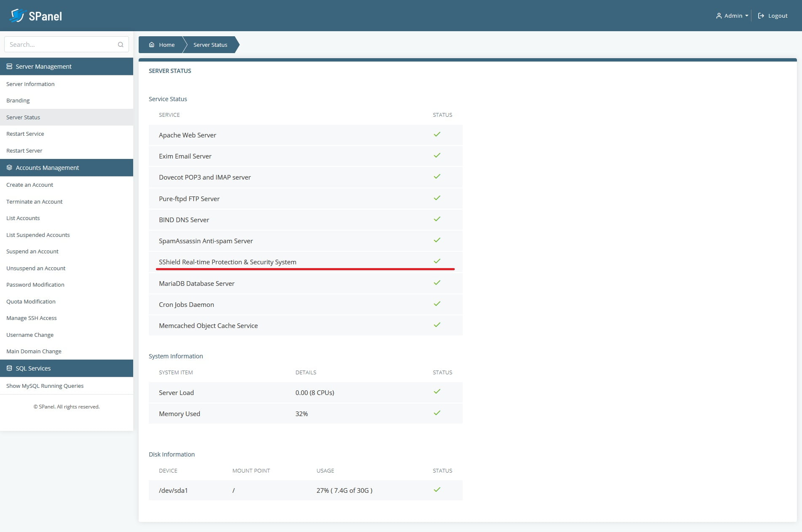Expand the SQL Services section
The width and height of the screenshot is (802, 532).
coord(32,368)
